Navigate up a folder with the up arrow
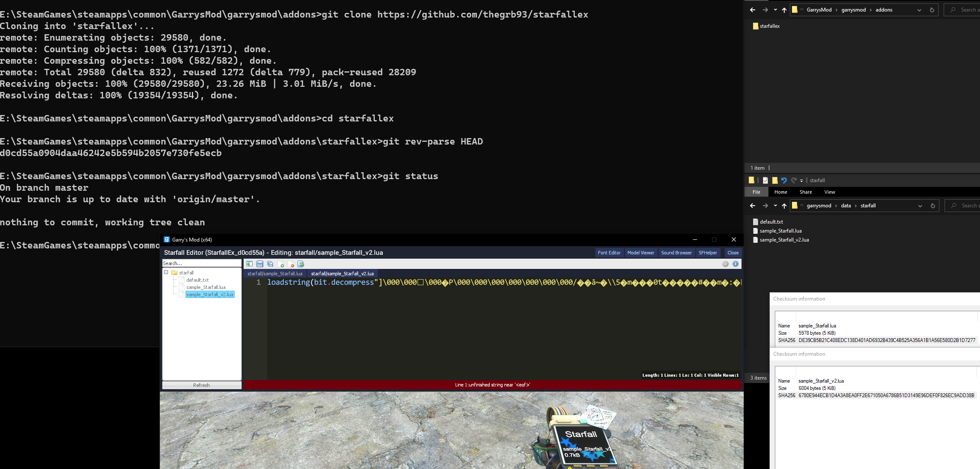 pyautogui.click(x=784, y=9)
